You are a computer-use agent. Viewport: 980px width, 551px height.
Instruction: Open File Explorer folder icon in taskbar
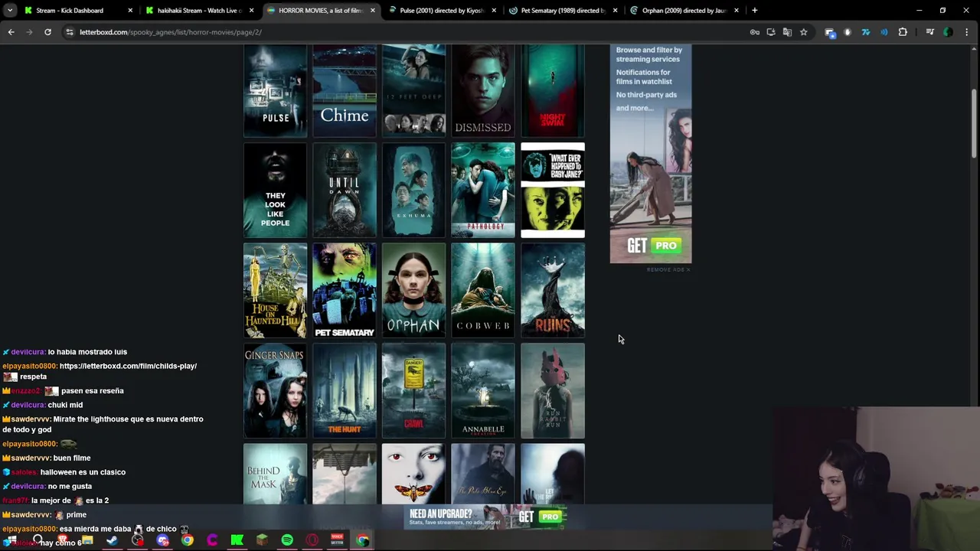[87, 541]
